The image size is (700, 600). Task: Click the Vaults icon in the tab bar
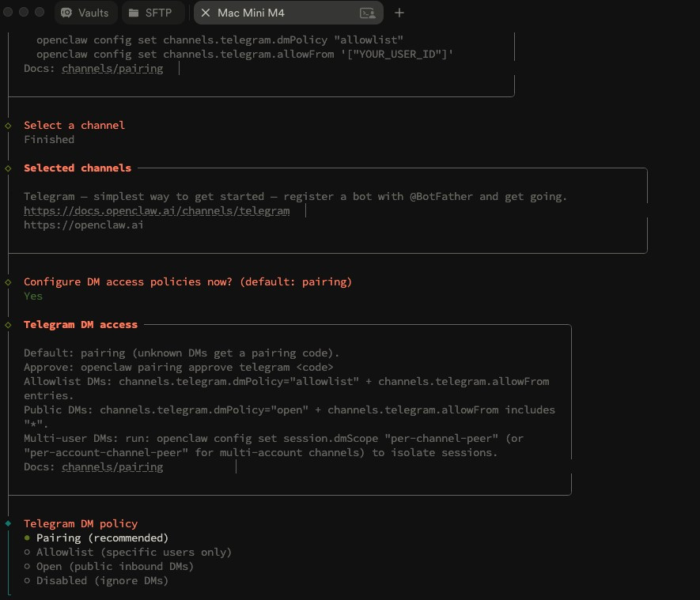66,13
